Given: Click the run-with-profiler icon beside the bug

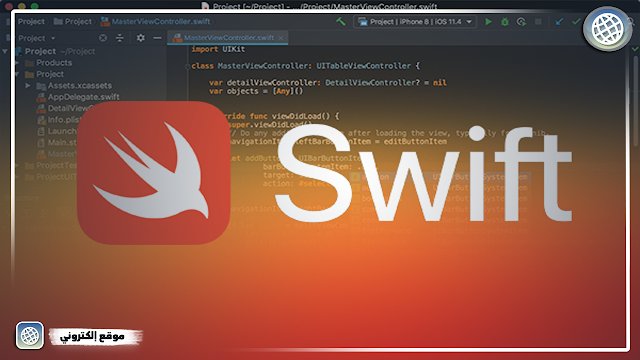Looking at the screenshot, I should pyautogui.click(x=521, y=22).
